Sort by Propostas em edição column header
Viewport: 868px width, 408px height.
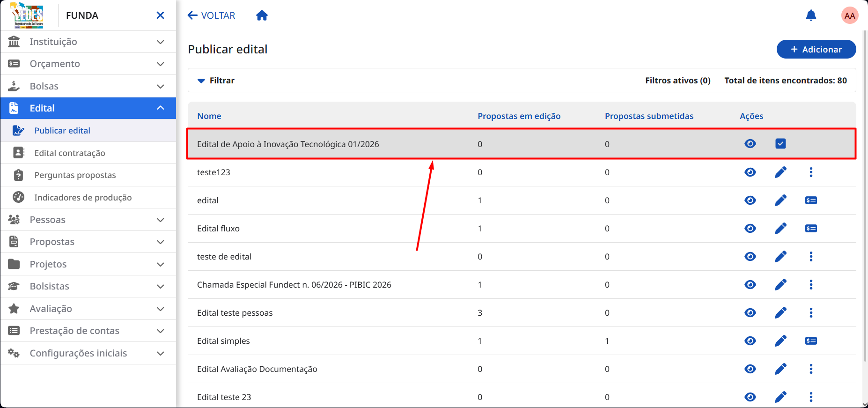519,116
